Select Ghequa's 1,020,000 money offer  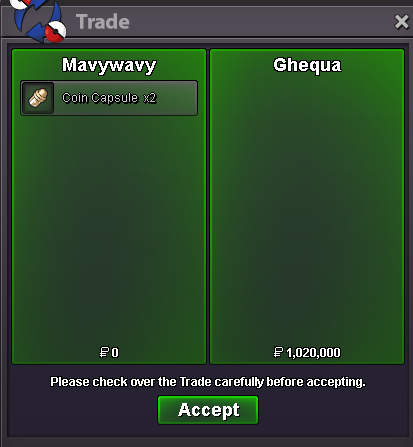307,352
